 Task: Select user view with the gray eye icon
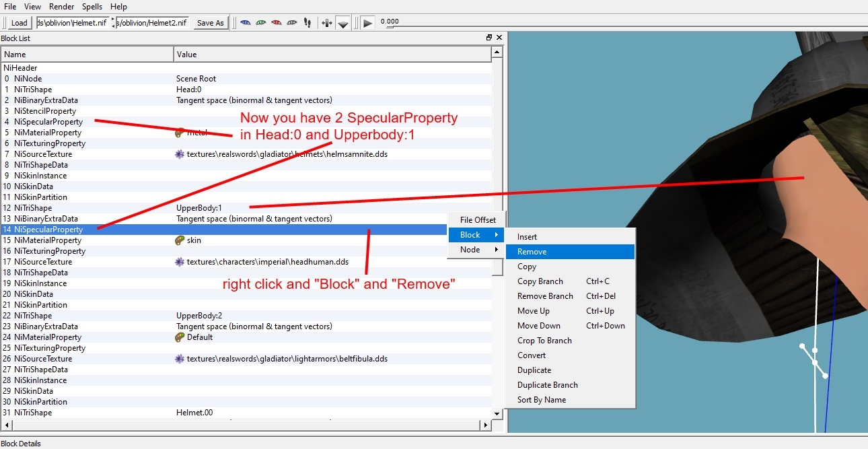(x=292, y=22)
